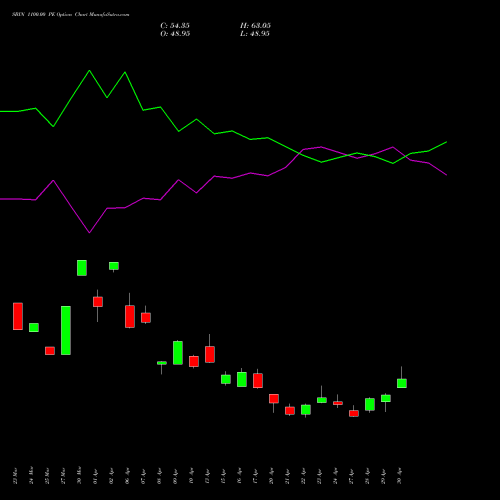Select the 28 Apr date label
The width and height of the screenshot is (500, 500).
(367, 476)
